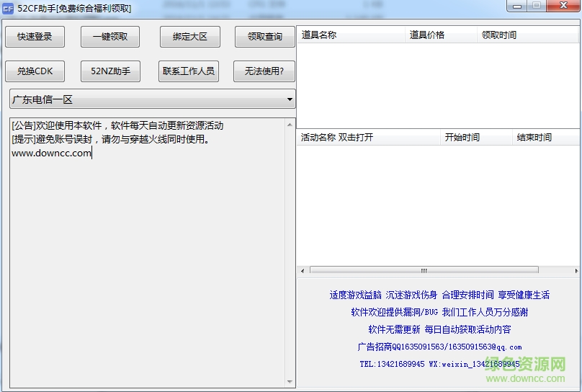Viewport: 582px width, 392px height.
Task: Click the 适度游戏益脑 health notice text
Action: [439, 295]
